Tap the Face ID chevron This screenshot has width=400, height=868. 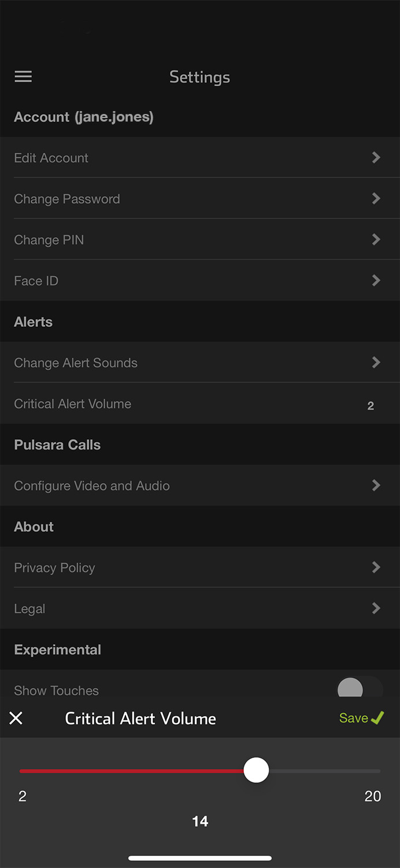376,281
